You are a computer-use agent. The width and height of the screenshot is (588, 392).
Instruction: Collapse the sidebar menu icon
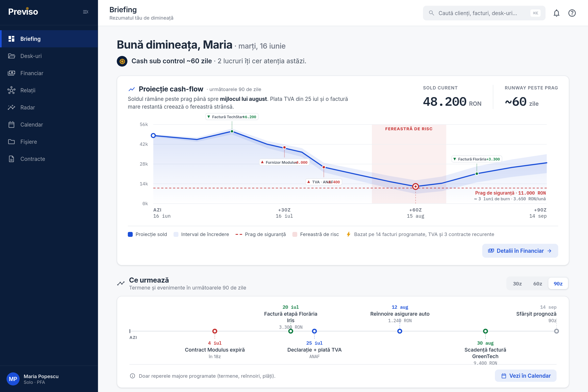86,12
